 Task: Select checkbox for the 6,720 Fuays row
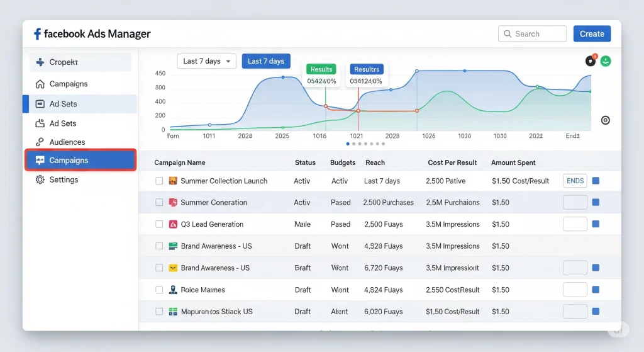pos(159,268)
